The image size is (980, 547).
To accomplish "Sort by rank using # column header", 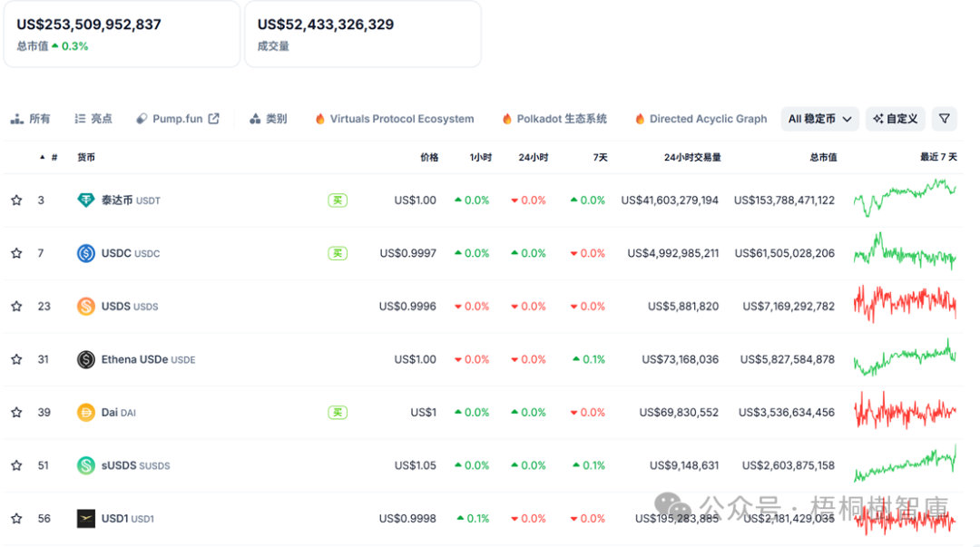I will click(x=54, y=158).
